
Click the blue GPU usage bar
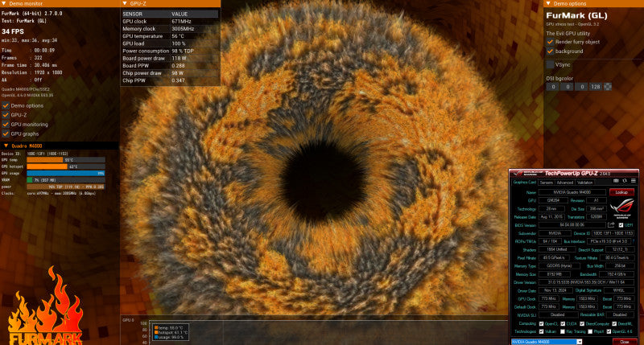point(66,173)
